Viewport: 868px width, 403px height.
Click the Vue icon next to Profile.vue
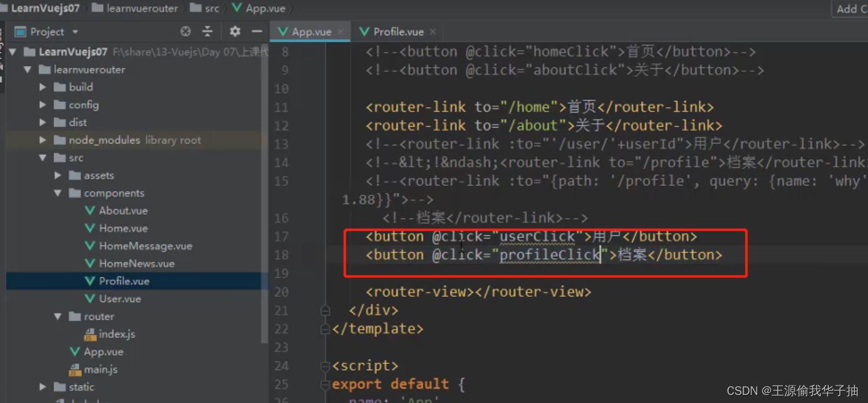pos(91,280)
